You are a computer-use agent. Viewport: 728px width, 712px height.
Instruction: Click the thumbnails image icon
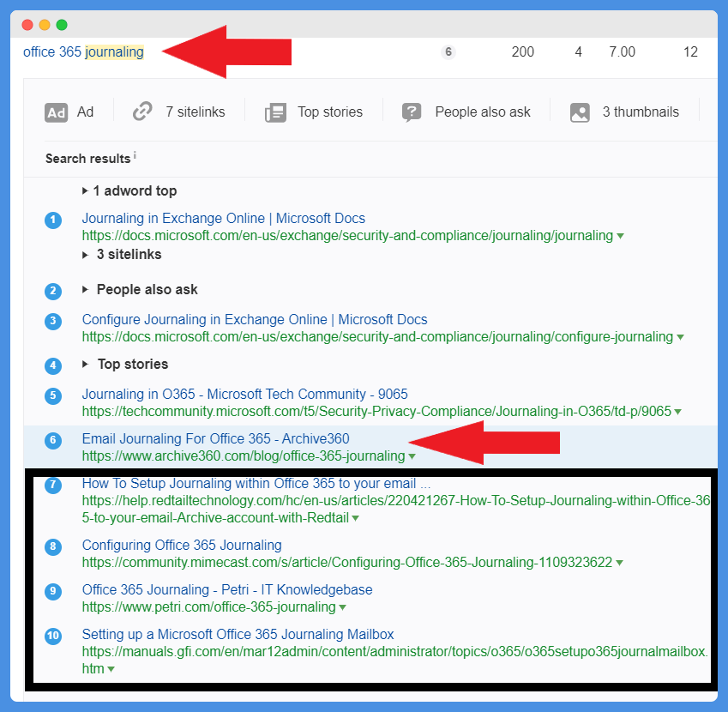pos(580,112)
